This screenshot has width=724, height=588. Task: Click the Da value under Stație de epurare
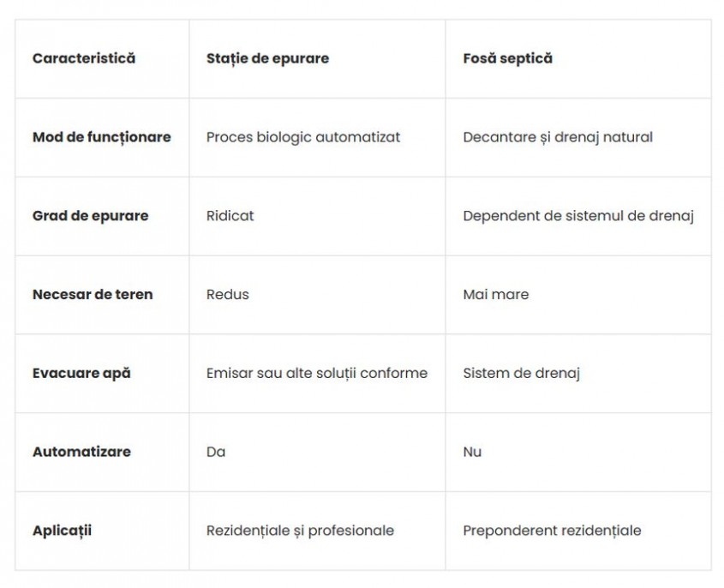pyautogui.click(x=216, y=452)
